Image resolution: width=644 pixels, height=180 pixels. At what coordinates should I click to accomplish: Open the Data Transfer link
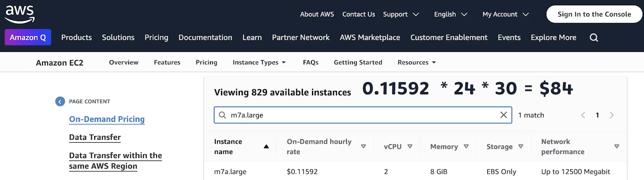(x=95, y=137)
